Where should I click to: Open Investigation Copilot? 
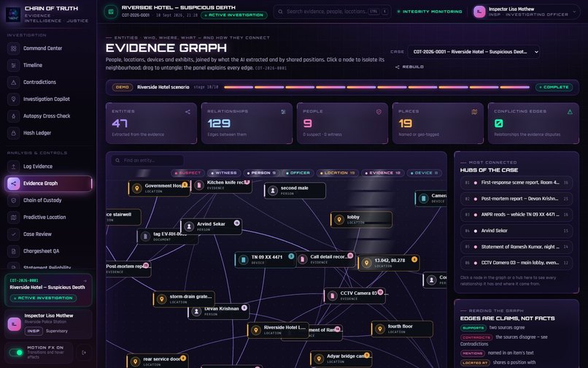tap(49, 99)
